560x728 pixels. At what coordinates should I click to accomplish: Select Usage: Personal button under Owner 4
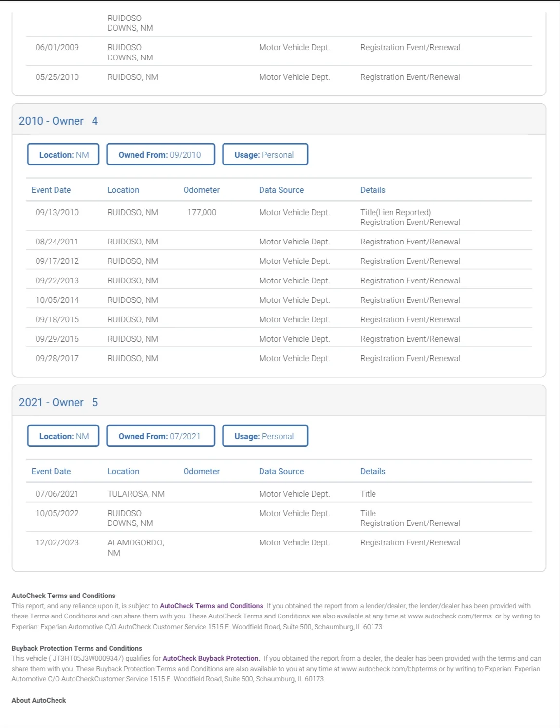click(x=265, y=155)
